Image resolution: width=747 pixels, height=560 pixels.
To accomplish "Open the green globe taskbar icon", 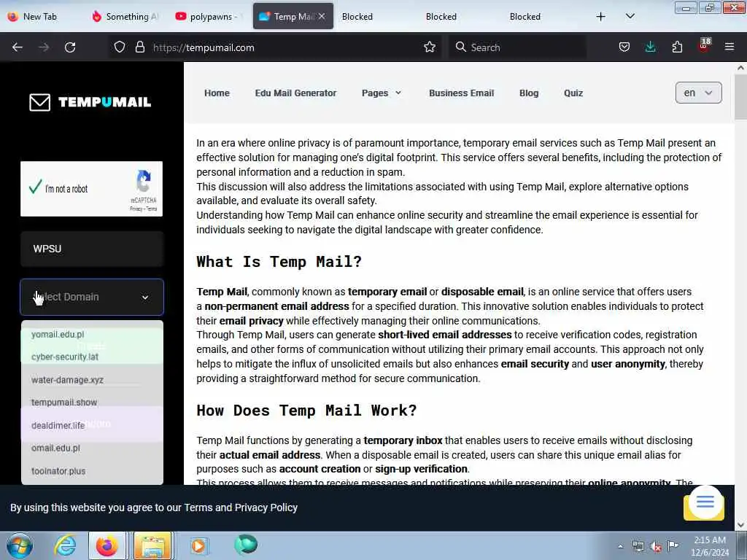I will click(246, 544).
